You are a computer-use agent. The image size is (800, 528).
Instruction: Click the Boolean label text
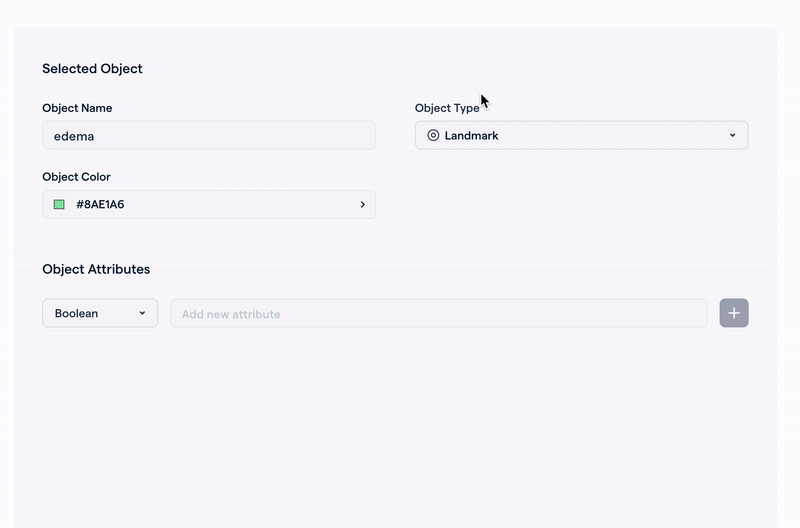(77, 313)
